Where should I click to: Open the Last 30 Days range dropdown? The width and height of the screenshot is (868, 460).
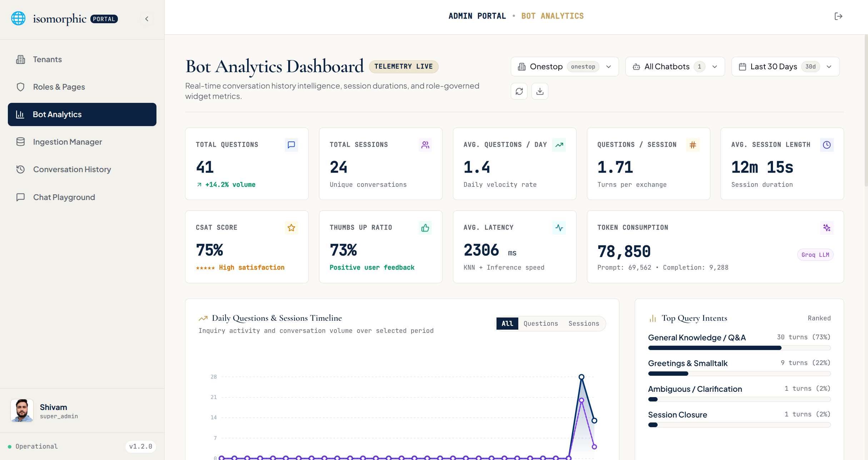pos(785,66)
